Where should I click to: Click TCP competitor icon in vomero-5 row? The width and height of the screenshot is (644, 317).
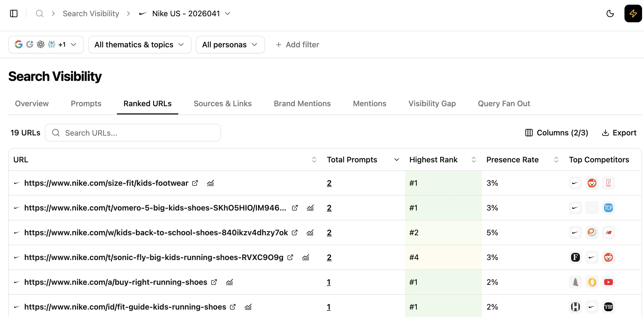click(609, 208)
